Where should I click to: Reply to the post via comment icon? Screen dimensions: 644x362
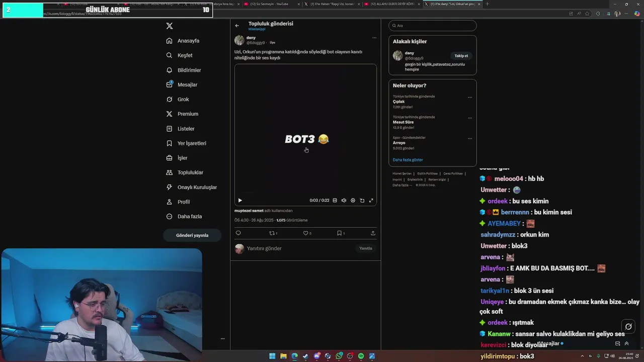pyautogui.click(x=238, y=233)
